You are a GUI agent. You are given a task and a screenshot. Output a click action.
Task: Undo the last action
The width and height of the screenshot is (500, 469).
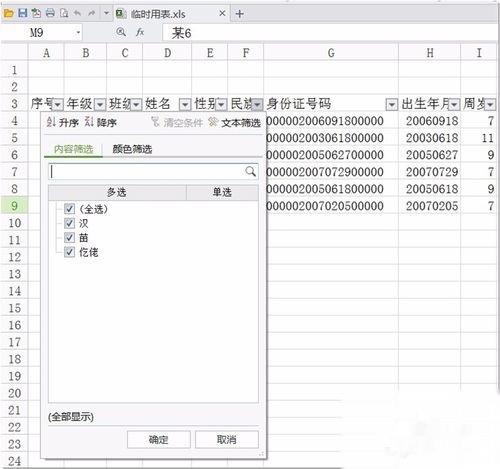point(77,13)
